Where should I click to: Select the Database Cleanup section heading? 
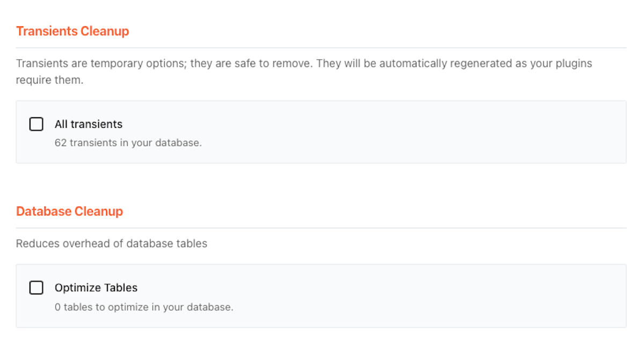[x=69, y=211]
